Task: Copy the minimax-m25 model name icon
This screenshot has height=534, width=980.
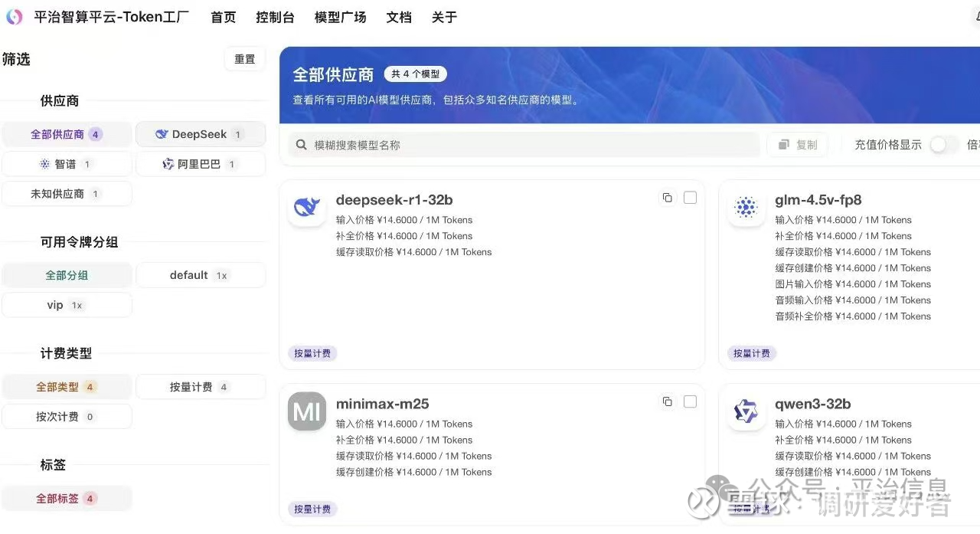Action: (x=668, y=401)
